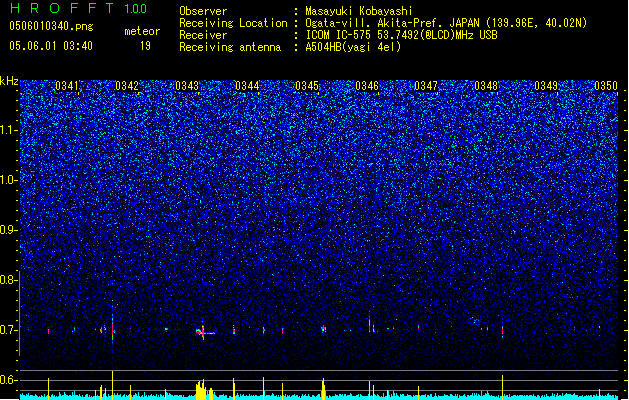The height and width of the screenshot is (400, 629).
Task: Select the Ogata-vill. Akita-Pref. JAPAN location text
Action: 446,23
